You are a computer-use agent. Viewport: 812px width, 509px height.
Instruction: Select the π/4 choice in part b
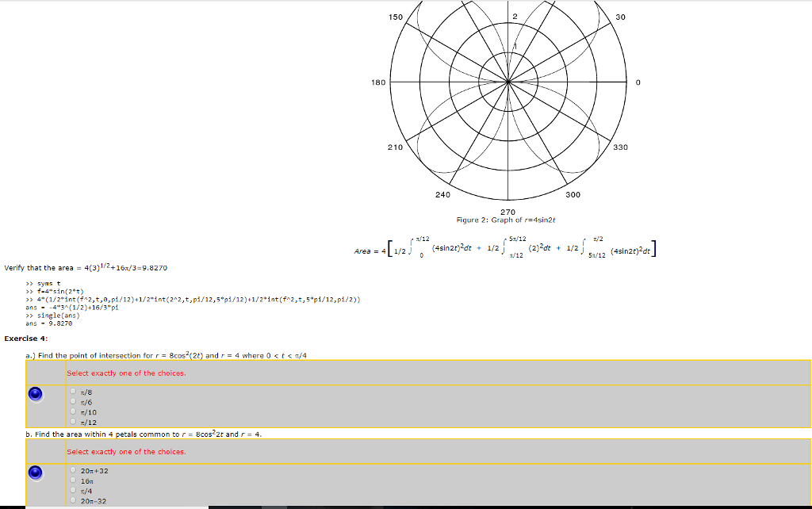click(72, 490)
